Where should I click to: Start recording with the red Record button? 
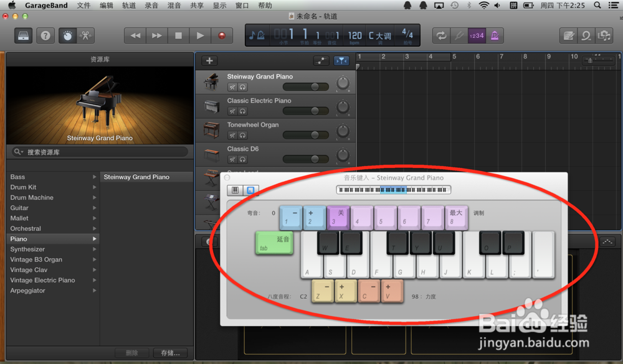(x=222, y=35)
